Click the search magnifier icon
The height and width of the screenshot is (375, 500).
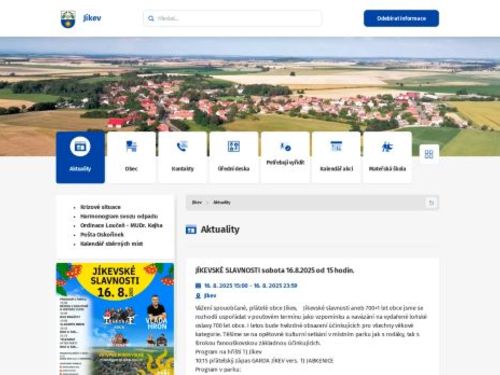pyautogui.click(x=151, y=19)
